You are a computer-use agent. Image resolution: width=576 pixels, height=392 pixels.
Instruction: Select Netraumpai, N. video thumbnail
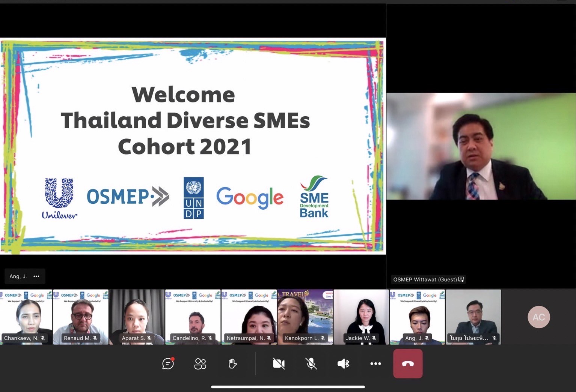[x=249, y=317]
